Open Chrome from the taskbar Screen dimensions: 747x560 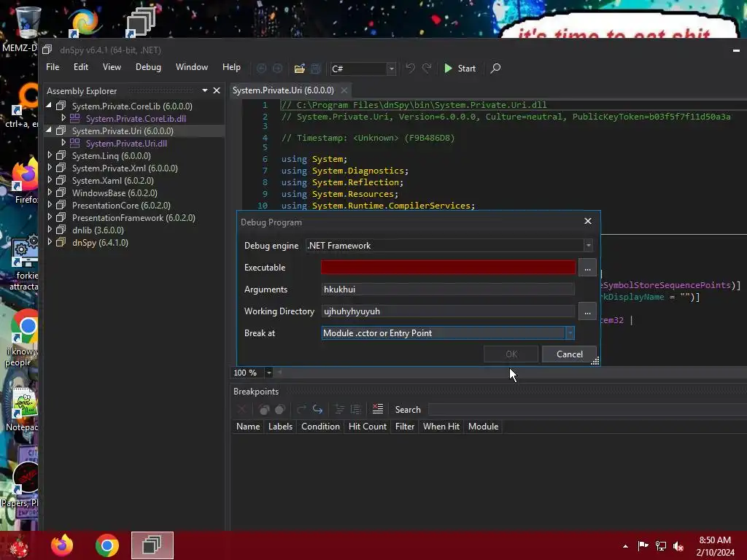click(x=107, y=545)
